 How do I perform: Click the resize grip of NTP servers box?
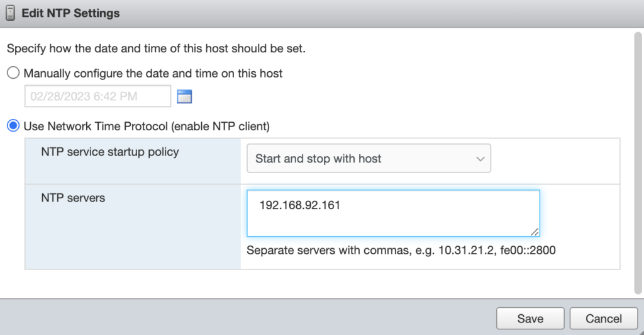click(x=535, y=232)
